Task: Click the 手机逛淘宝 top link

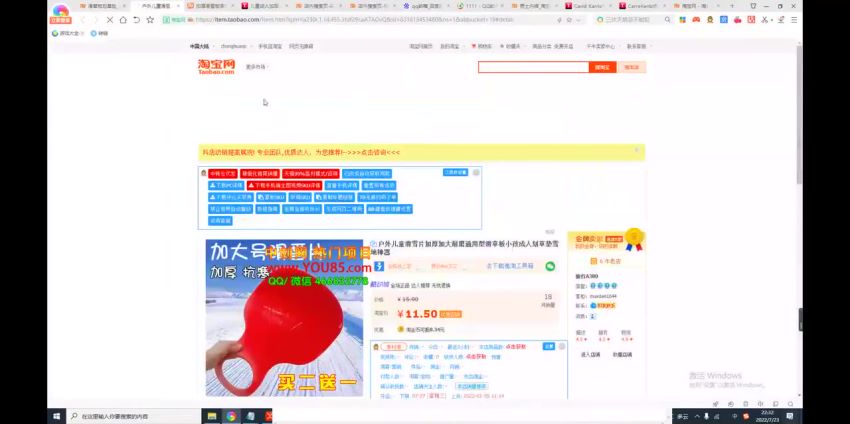Action: coord(269,47)
